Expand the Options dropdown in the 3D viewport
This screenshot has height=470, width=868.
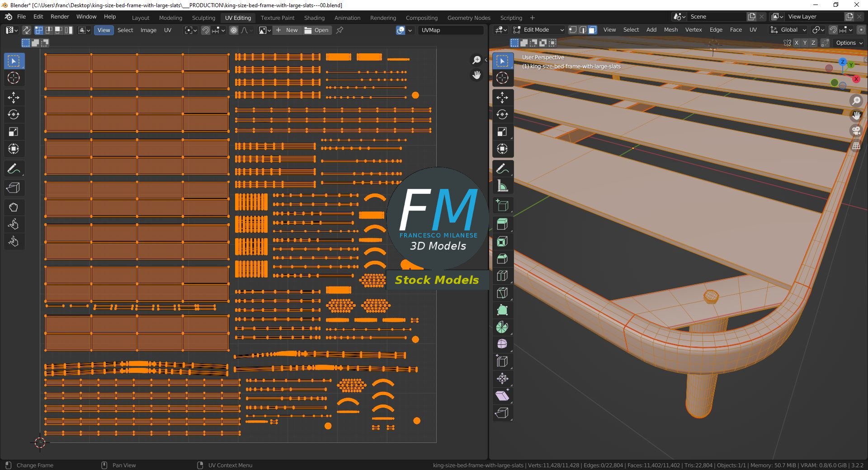(x=849, y=43)
